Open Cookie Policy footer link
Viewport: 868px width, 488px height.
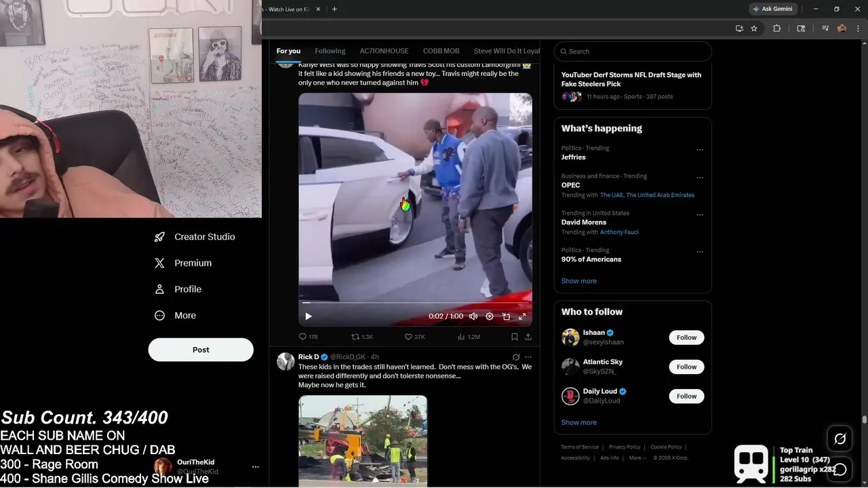pos(666,447)
